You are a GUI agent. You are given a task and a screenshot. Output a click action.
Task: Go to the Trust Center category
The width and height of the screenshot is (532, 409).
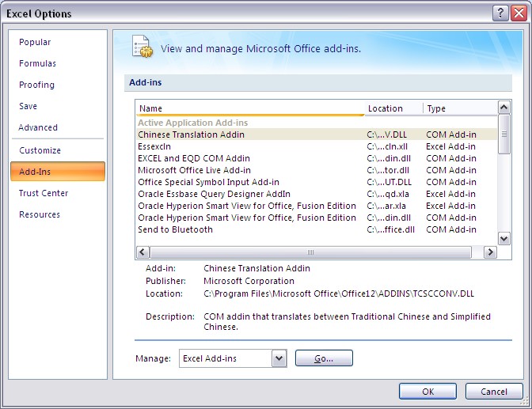coord(44,193)
